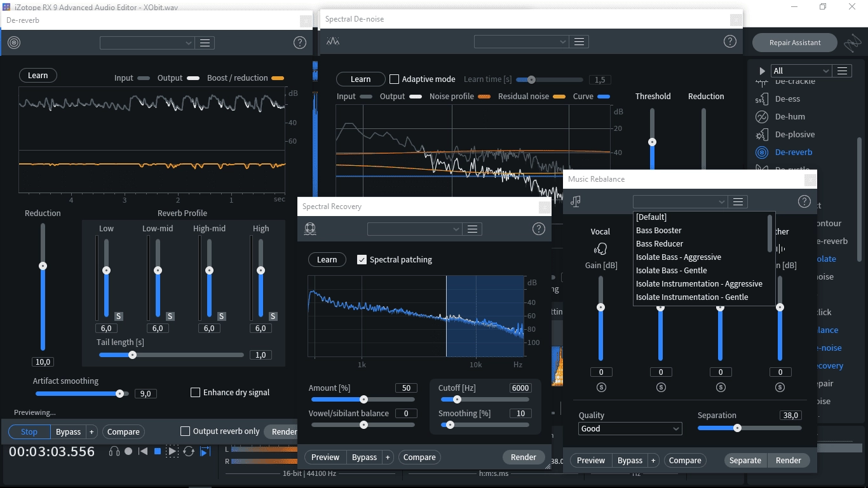
Task: Choose the [Default] preset in the list
Action: pyautogui.click(x=701, y=217)
